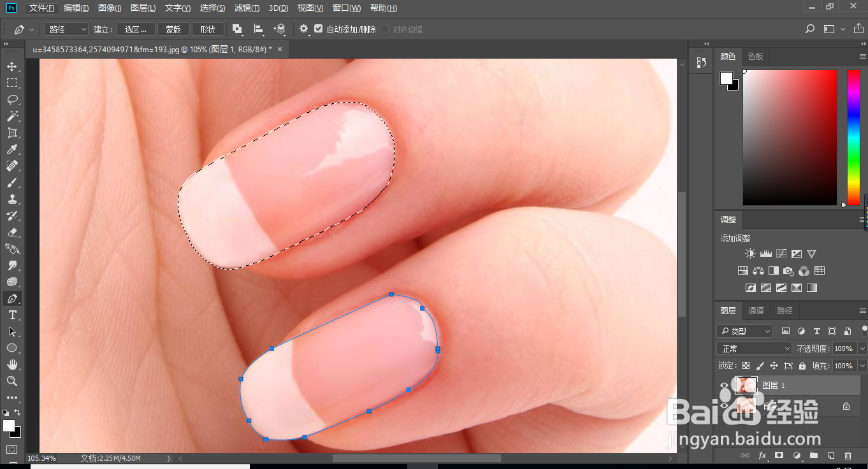Open the 文件(F) menu
Viewport: 868px width, 469px height.
(42, 8)
